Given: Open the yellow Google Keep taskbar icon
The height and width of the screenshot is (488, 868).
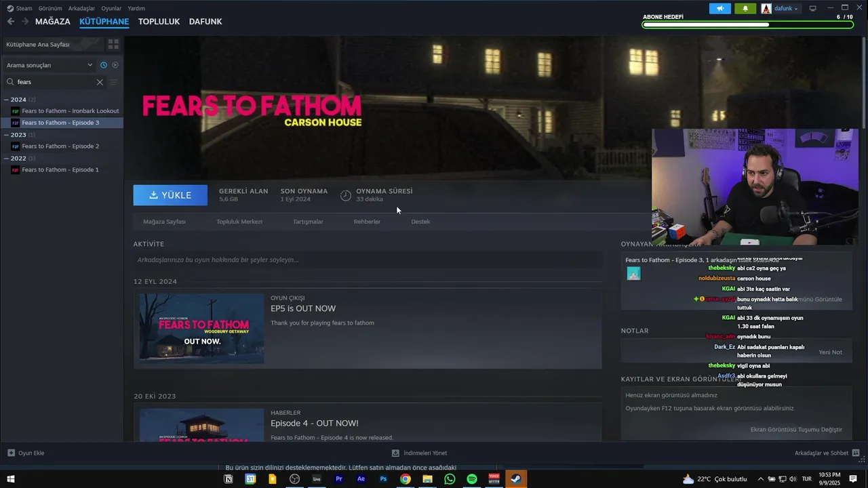Looking at the screenshot, I should pos(273,479).
